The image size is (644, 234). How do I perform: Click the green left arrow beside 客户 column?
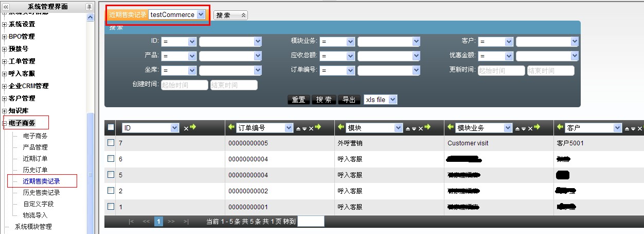560,127
